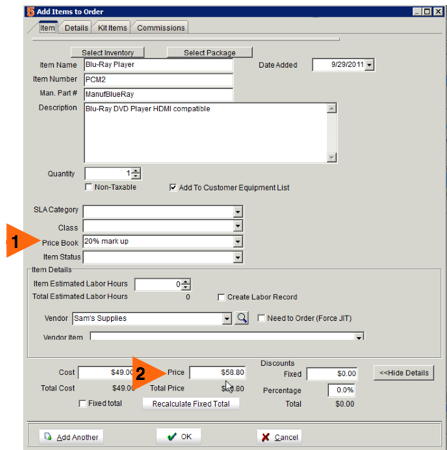This screenshot has width=447, height=450.
Task: Check Need to Order (Force JIT)
Action: point(261,318)
